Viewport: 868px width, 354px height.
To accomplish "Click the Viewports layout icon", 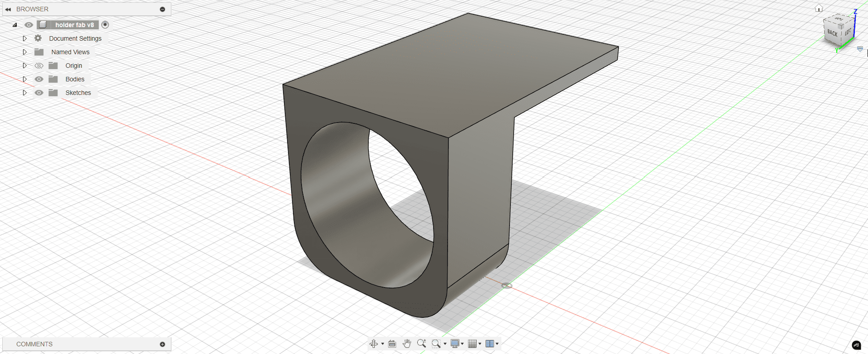I will point(490,344).
